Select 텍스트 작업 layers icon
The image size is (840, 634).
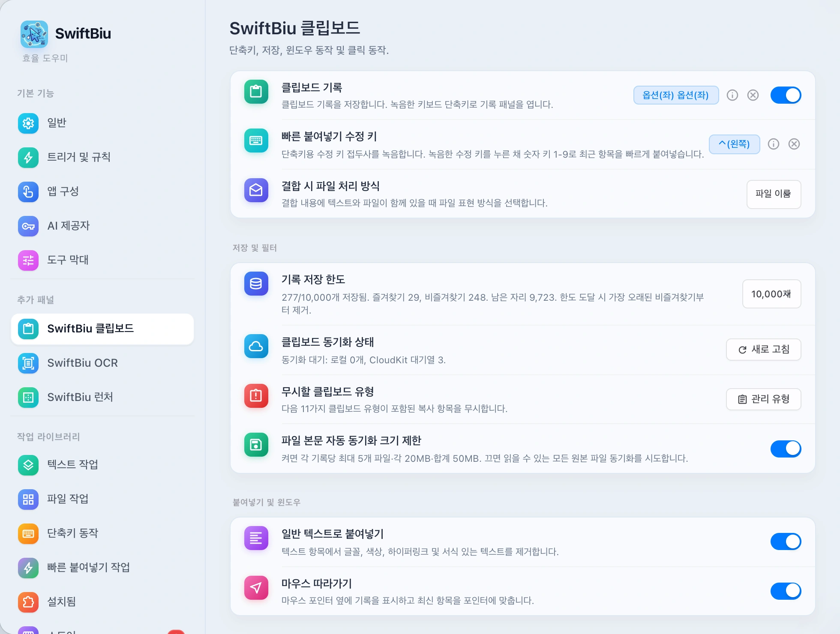click(28, 465)
